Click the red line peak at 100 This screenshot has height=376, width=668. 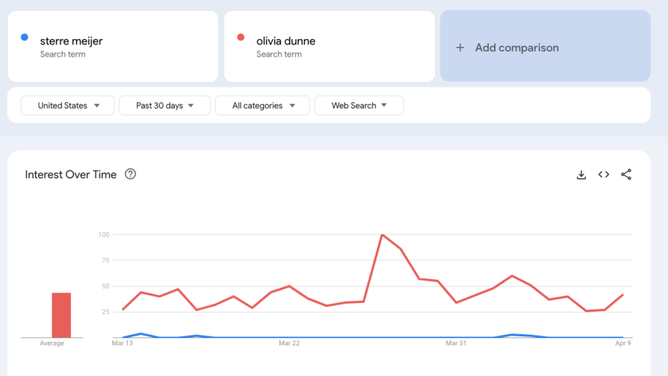click(383, 235)
